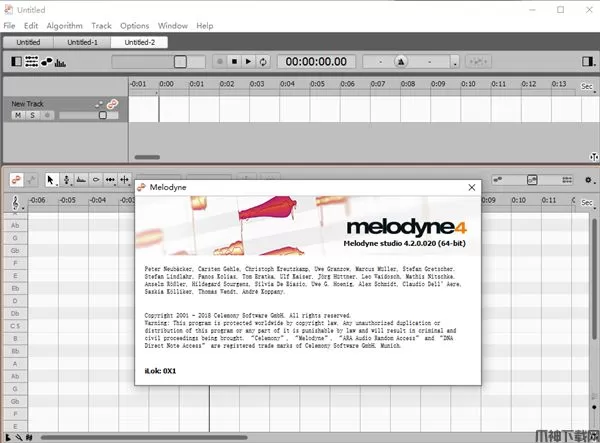Screen dimensions: 600x443
Task: Click the Melodyne studio version text
Action: pos(404,243)
